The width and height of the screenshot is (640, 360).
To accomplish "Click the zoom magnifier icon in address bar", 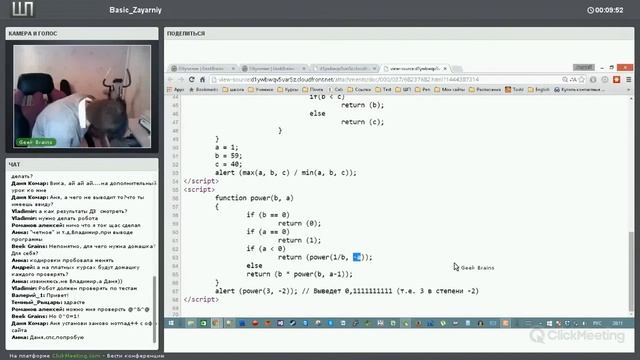I will coord(565,80).
